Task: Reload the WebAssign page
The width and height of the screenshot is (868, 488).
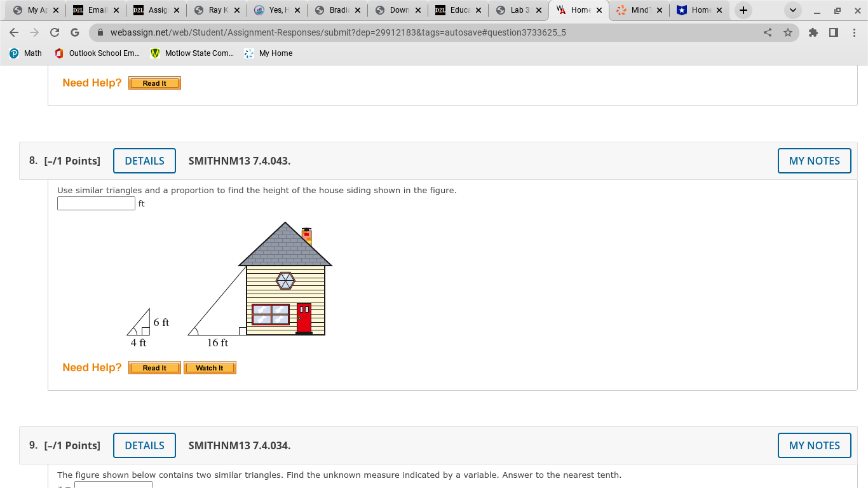Action: click(x=55, y=32)
